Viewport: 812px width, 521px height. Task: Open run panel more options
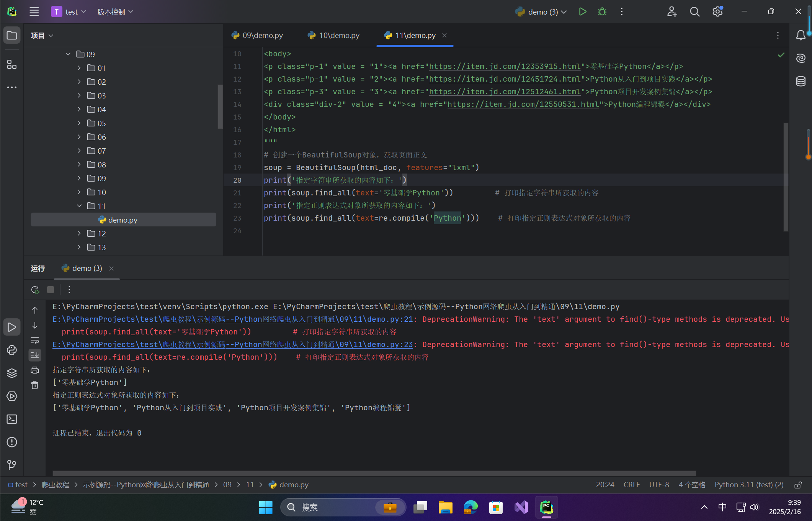[x=69, y=290]
